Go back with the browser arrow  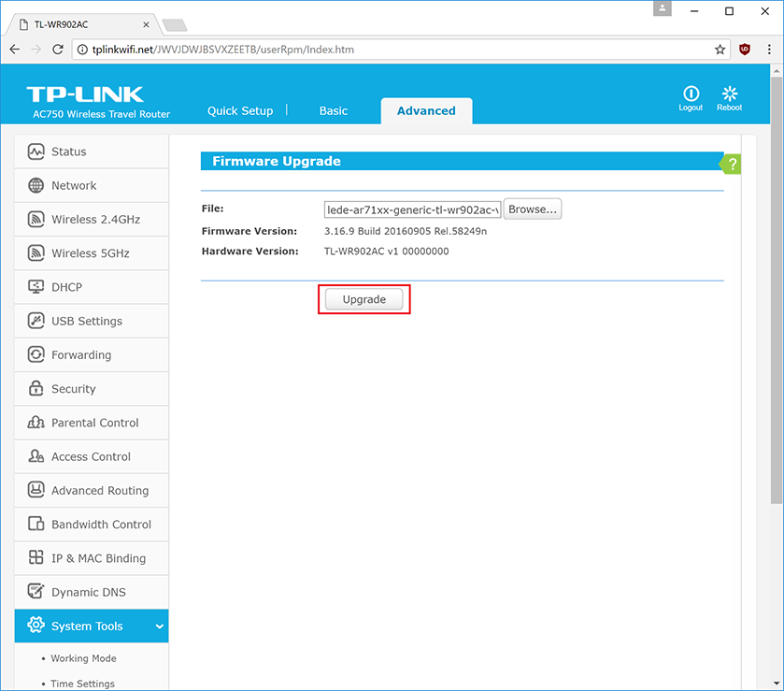click(15, 50)
